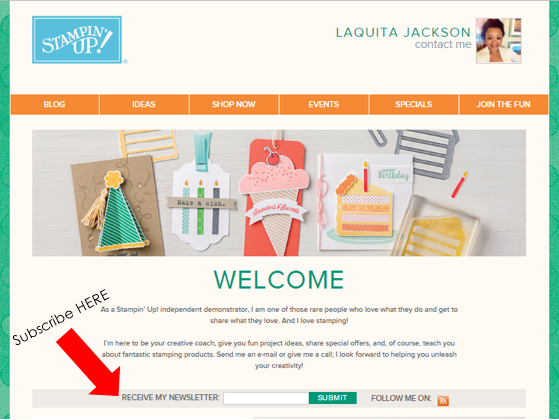Click the yellow cake stamp block
Screen dimensions: 559x420
click(435, 226)
